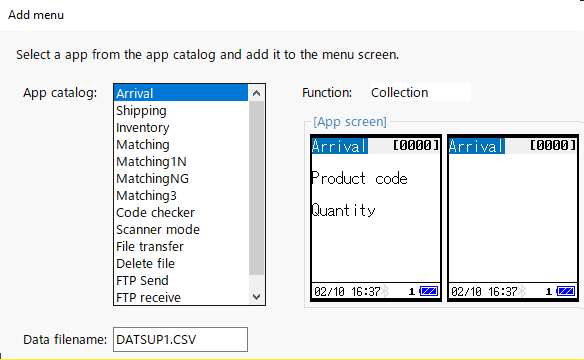
Task: Pick Matching1N from the list
Action: pos(181,162)
